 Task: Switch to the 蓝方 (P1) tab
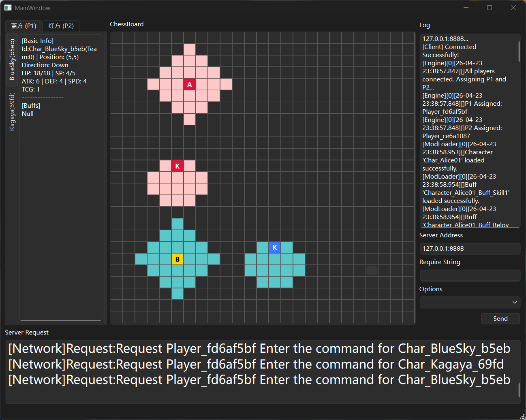pos(24,26)
